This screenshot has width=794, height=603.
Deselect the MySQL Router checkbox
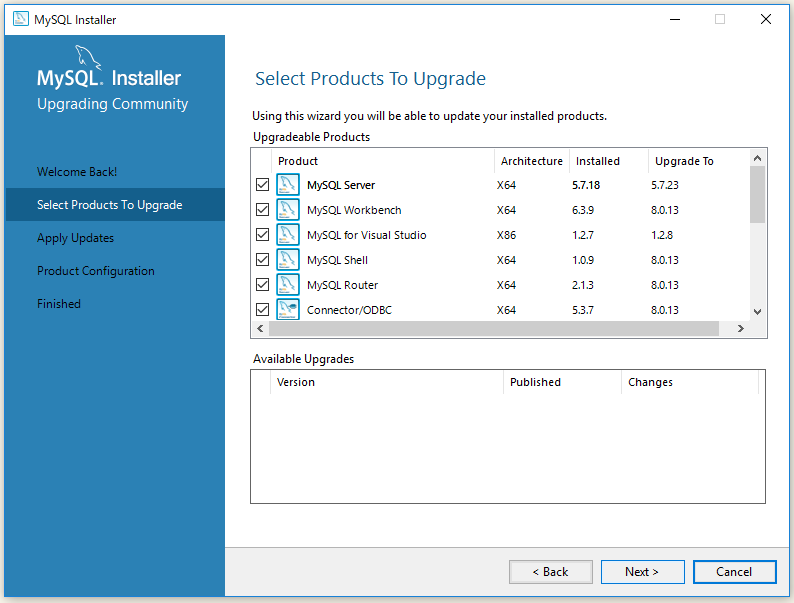click(262, 285)
